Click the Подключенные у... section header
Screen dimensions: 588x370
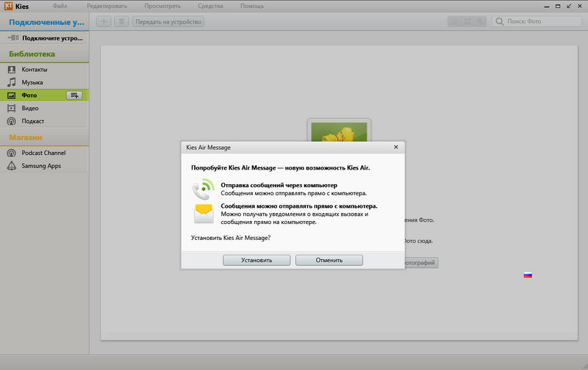[x=46, y=22]
